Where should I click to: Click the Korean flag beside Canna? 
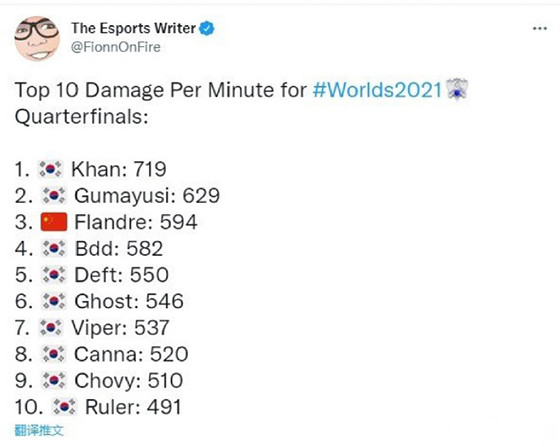coord(54,354)
